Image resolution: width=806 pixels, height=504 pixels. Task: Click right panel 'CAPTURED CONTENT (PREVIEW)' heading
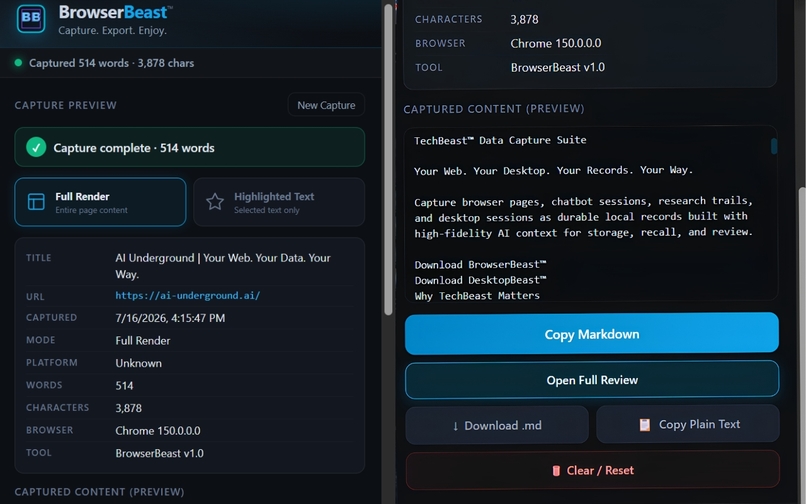(493, 109)
